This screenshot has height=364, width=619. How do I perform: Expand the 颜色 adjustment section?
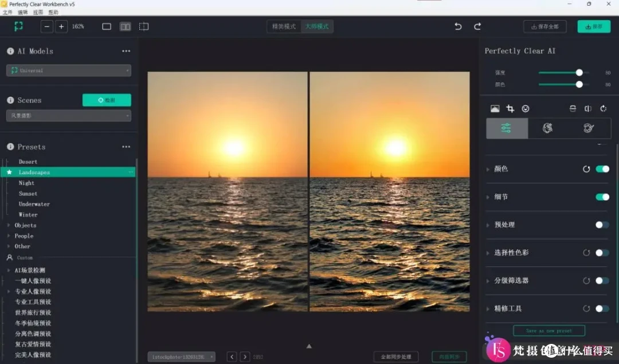point(488,169)
